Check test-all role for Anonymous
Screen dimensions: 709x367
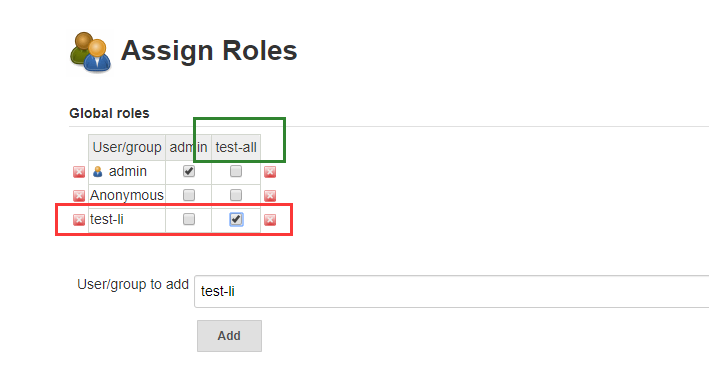pyautogui.click(x=236, y=195)
